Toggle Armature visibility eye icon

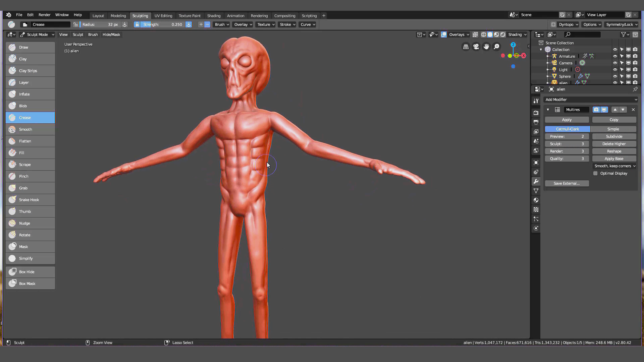(x=615, y=56)
